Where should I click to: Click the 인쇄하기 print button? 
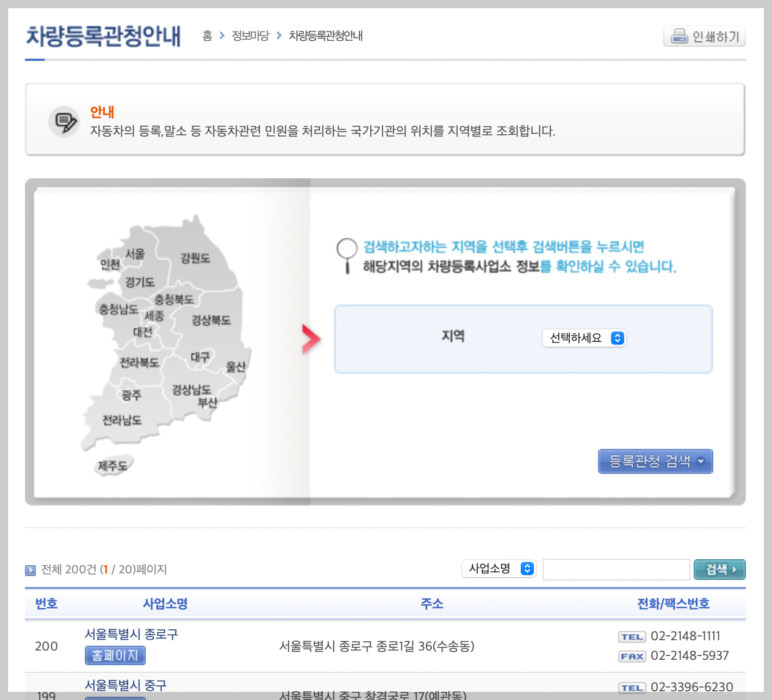tap(704, 36)
